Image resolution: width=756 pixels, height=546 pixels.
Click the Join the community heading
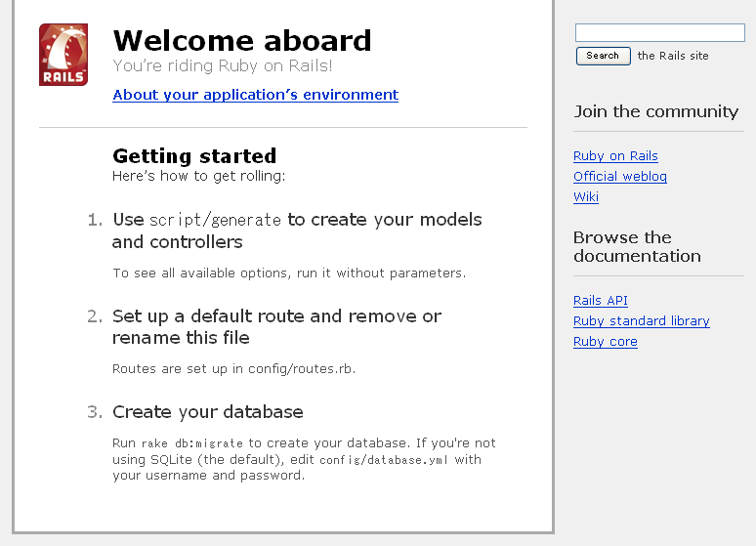coord(655,111)
